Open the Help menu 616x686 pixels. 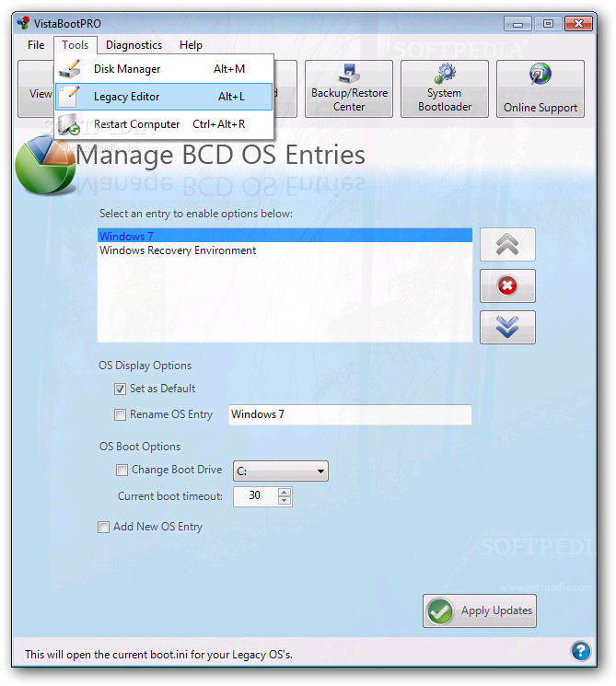coord(191,45)
